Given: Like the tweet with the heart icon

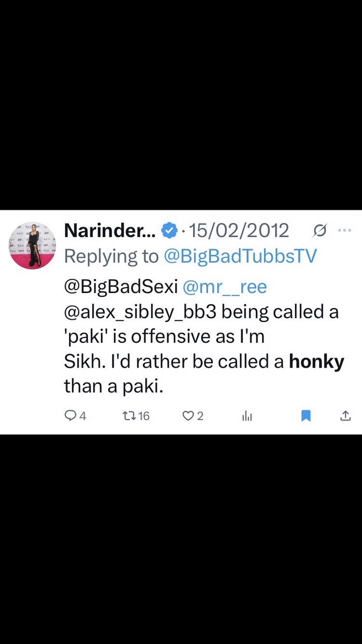Looking at the screenshot, I should [188, 415].
